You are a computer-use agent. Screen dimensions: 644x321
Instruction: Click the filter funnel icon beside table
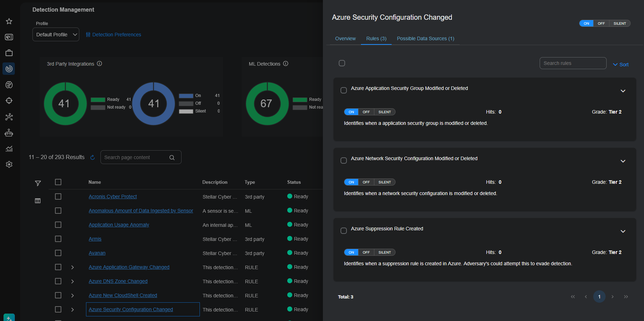38,183
